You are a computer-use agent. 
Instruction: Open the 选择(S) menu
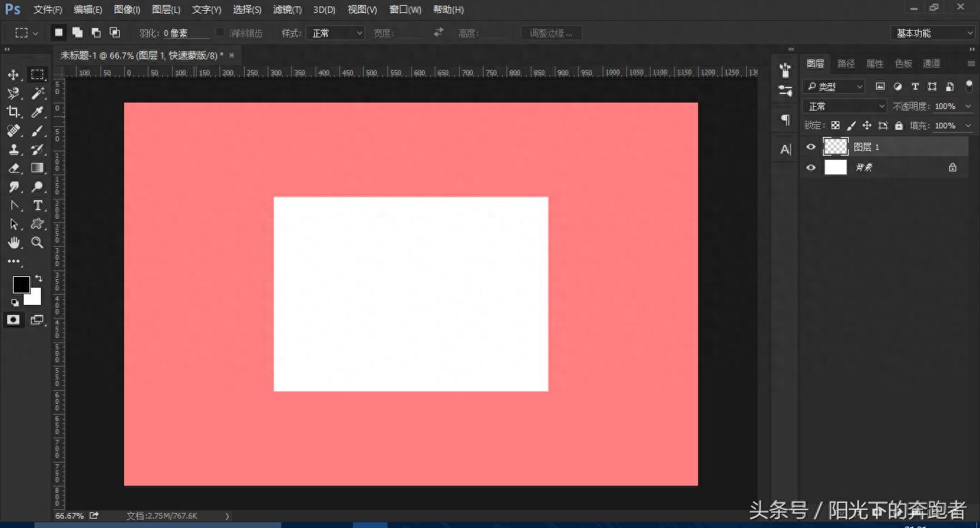point(247,9)
